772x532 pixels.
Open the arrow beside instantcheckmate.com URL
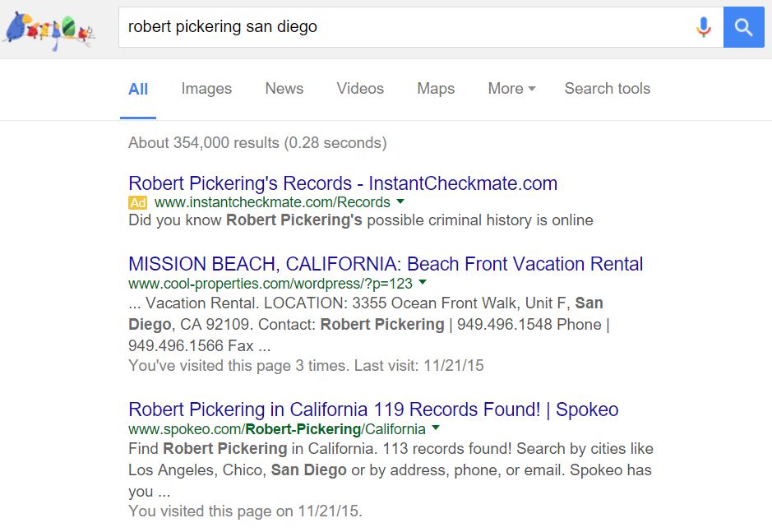tap(400, 201)
